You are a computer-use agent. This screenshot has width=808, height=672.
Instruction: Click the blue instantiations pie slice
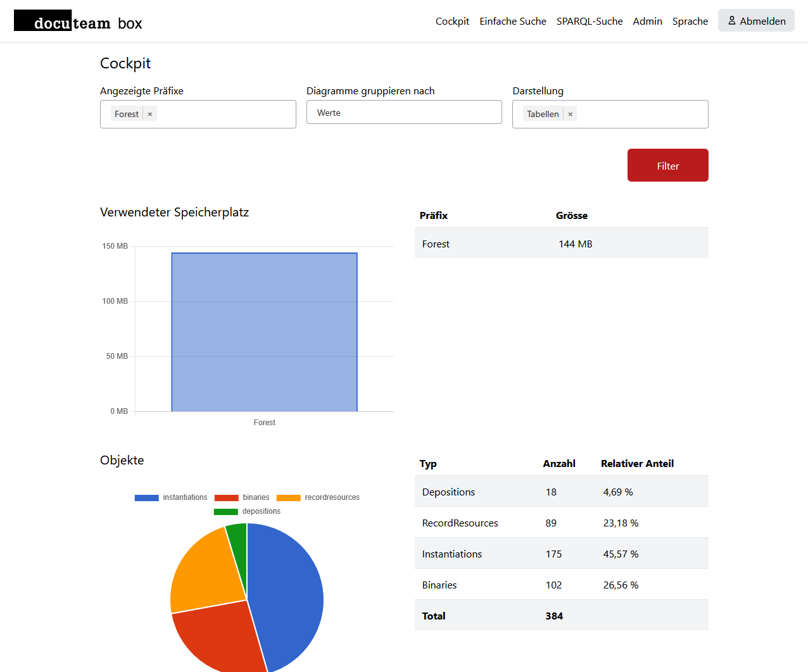(288, 595)
